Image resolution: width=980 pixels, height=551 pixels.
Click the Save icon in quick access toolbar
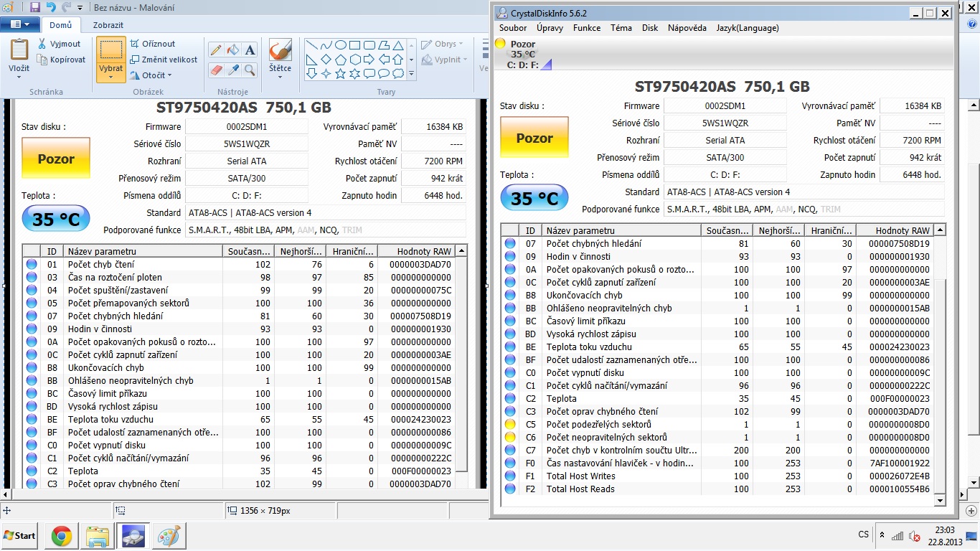pos(34,7)
